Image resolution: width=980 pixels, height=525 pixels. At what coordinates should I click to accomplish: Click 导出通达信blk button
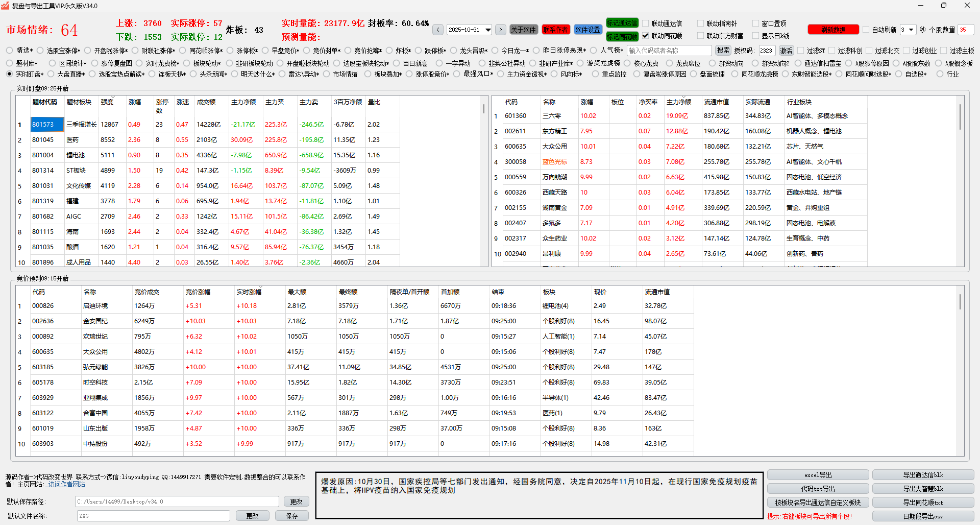(x=923, y=475)
